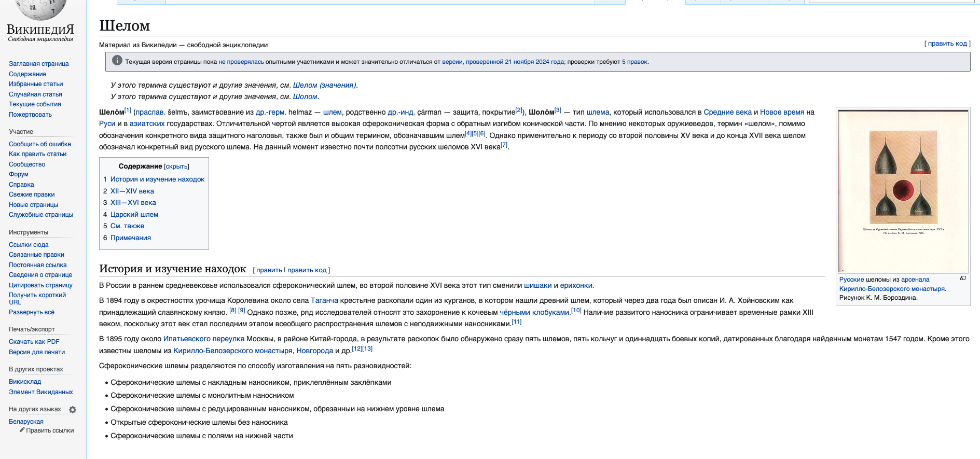980x459 pixels.
Task: Open Содержание in the sidebar
Action: tap(27, 74)
